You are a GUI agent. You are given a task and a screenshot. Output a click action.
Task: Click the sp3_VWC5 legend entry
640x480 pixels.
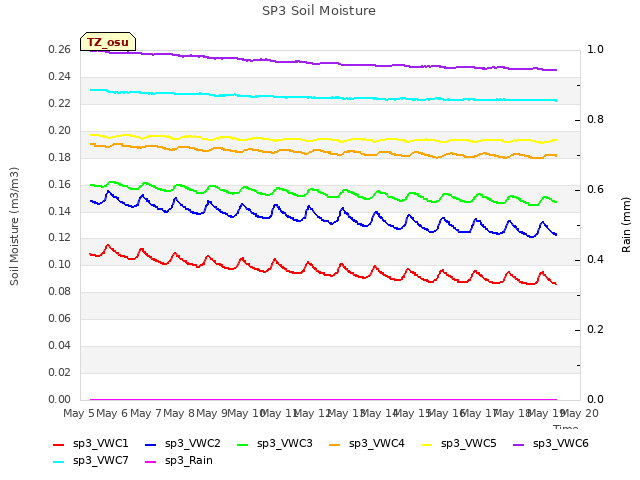point(458,443)
